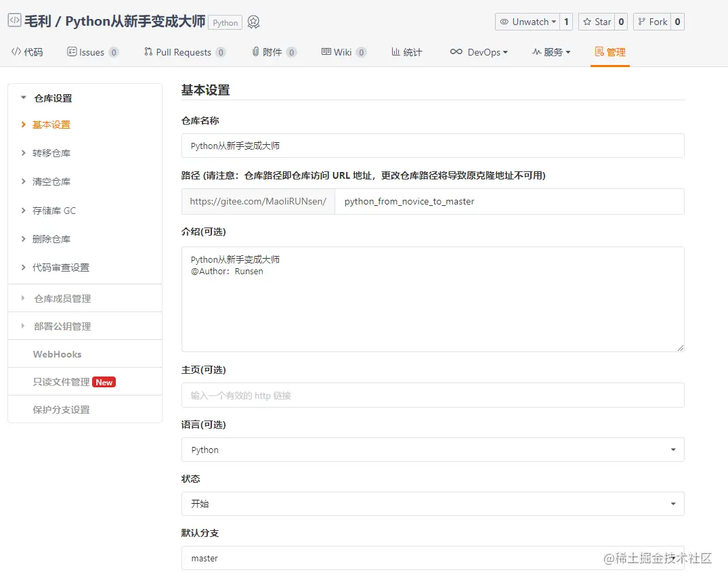Open the 管理 tab
The image size is (728, 581).
[610, 52]
